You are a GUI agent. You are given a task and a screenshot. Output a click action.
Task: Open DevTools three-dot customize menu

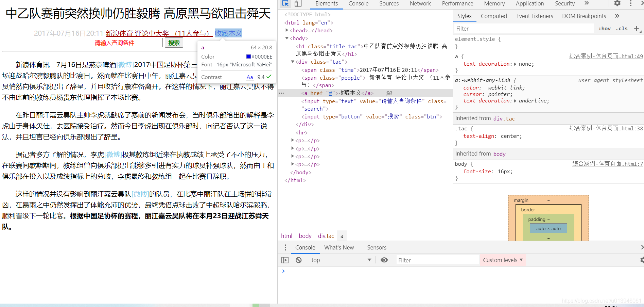click(x=631, y=3)
